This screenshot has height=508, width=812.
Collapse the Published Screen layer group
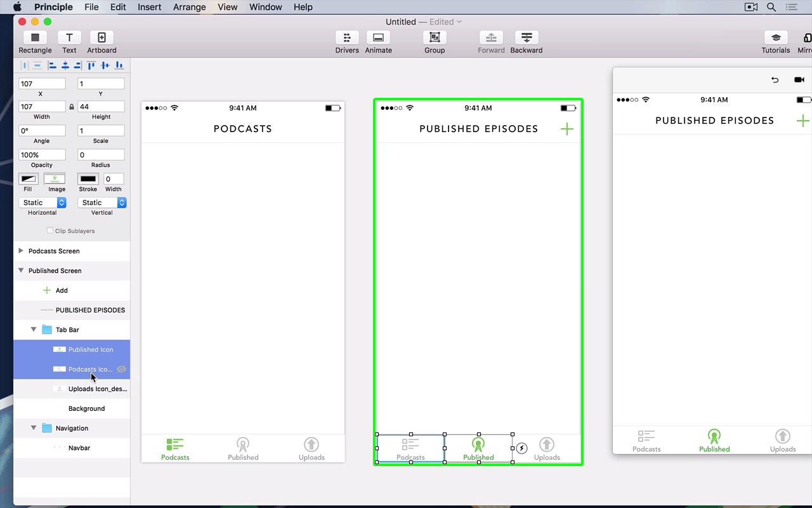[x=21, y=271]
